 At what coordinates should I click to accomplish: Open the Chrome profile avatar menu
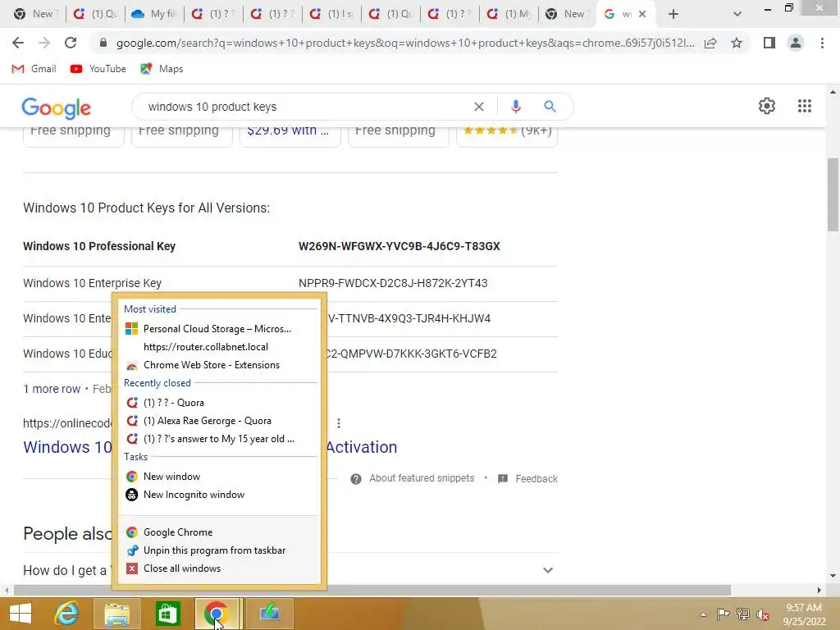[x=796, y=43]
